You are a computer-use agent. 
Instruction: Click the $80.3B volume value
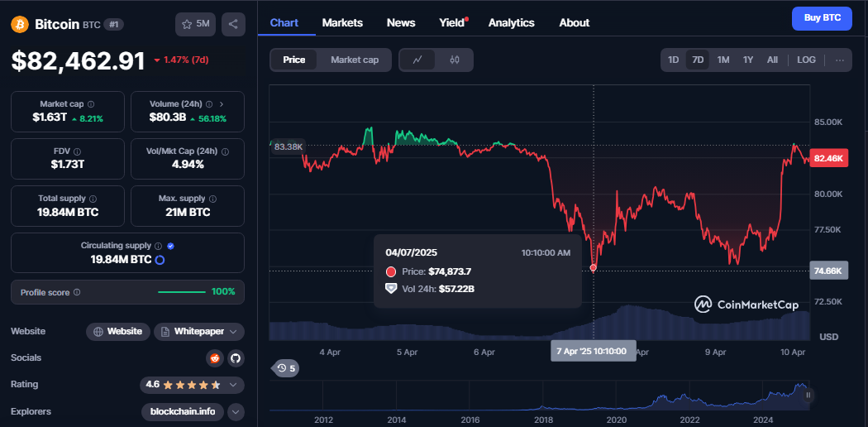pyautogui.click(x=167, y=118)
